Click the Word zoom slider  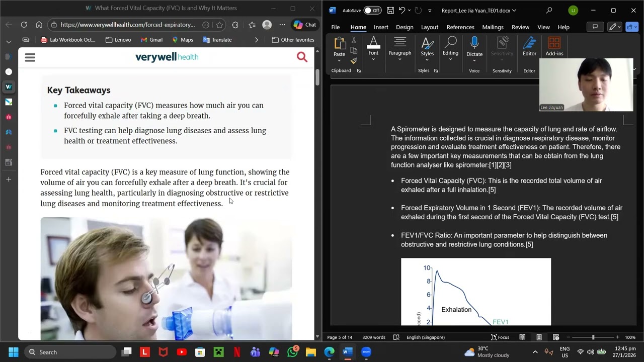[x=593, y=337]
